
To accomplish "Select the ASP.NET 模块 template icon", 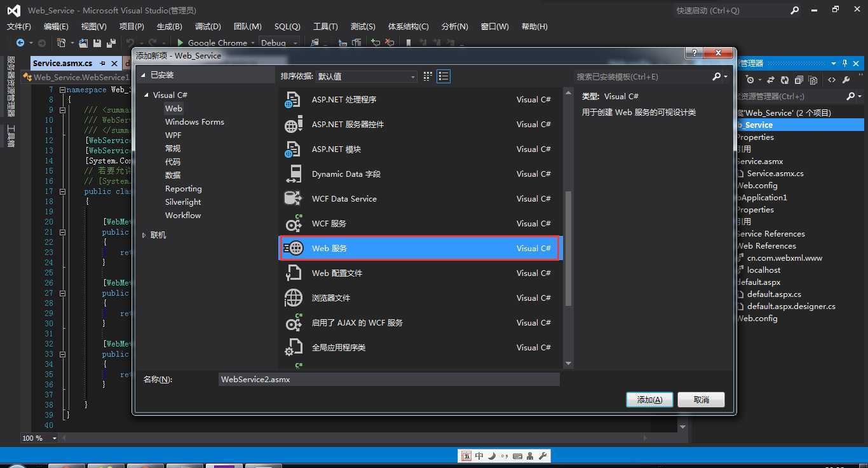I will pyautogui.click(x=293, y=149).
